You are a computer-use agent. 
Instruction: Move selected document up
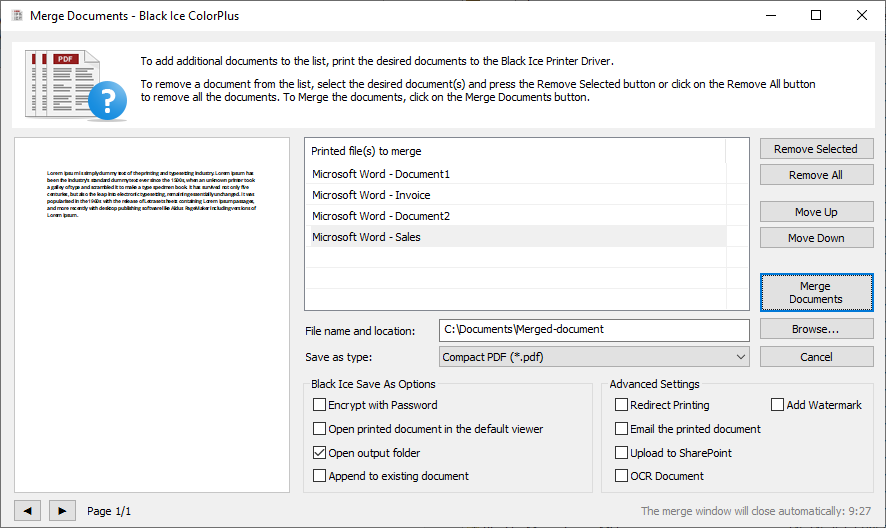pyautogui.click(x=816, y=212)
